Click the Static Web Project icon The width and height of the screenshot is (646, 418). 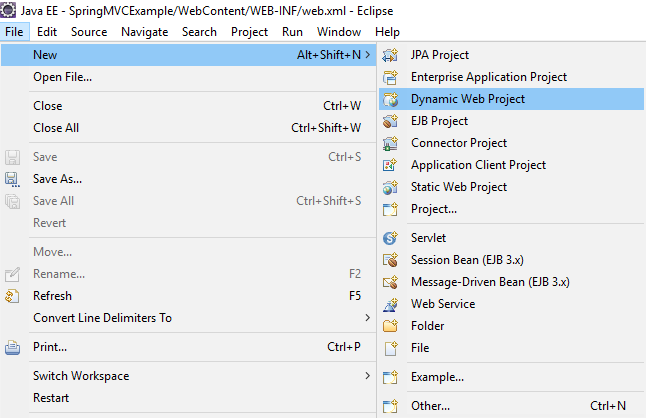(390, 187)
